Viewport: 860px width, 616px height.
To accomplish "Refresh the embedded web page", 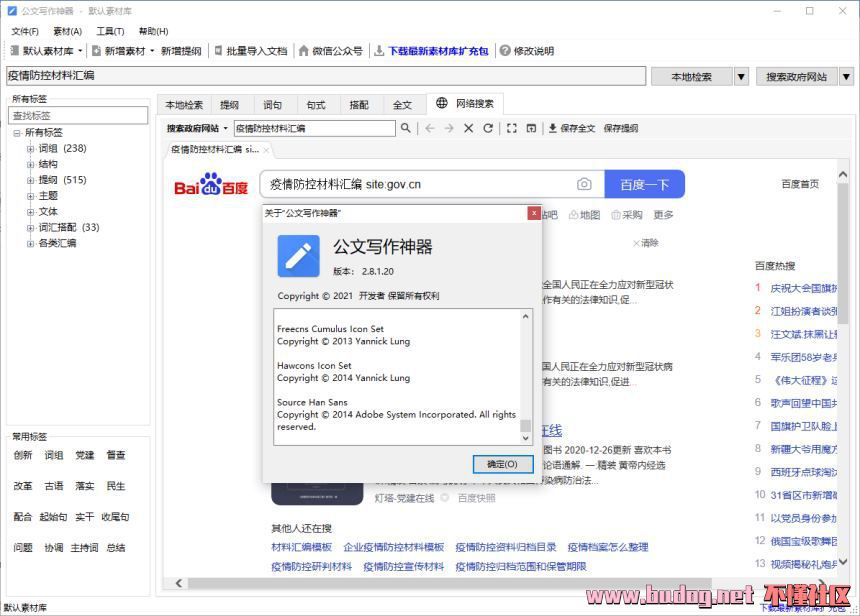I will point(488,128).
